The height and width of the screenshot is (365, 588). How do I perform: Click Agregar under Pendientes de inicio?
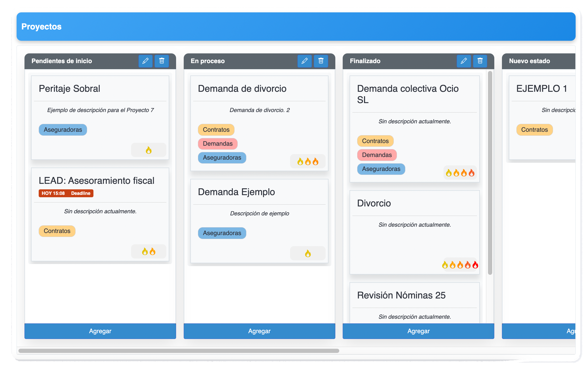point(100,331)
